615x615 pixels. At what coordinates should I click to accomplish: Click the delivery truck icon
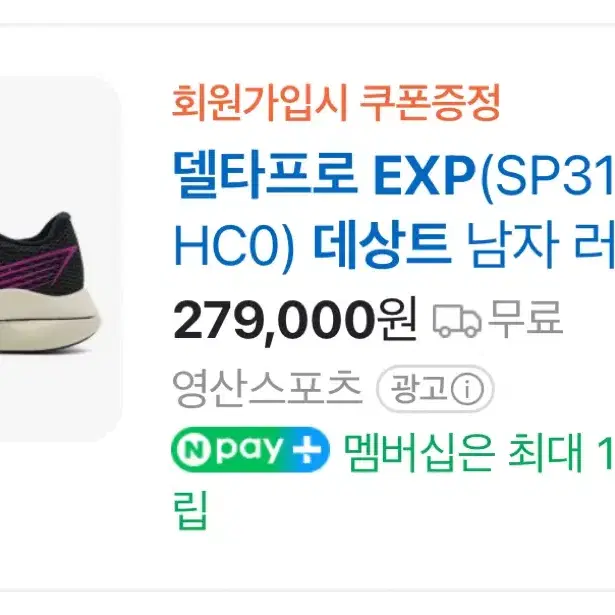tap(457, 321)
